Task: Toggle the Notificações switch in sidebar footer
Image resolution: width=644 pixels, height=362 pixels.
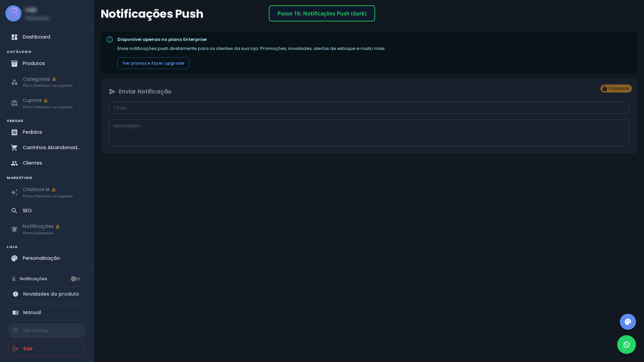Action: (x=75, y=279)
